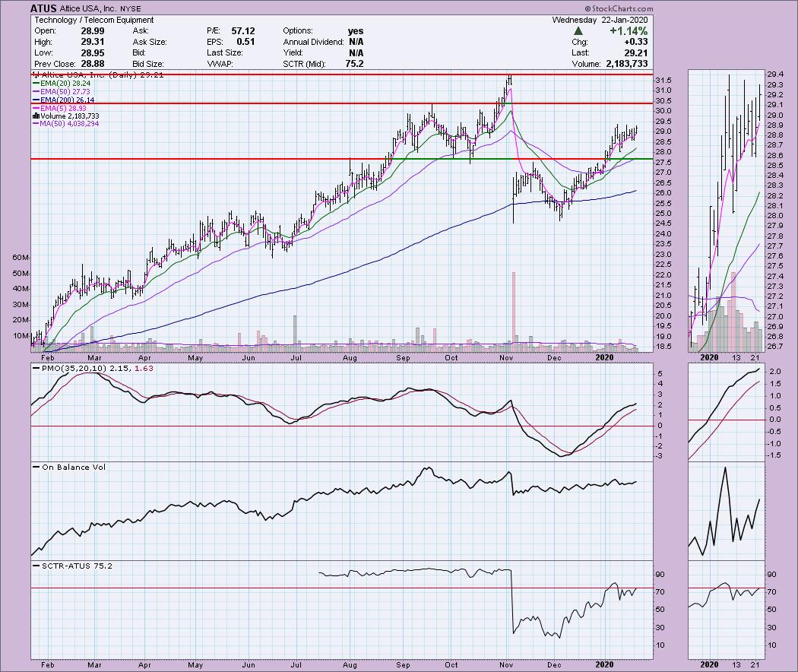Click the 18.5 price axis label
This screenshot has width=798, height=672.
663,347
